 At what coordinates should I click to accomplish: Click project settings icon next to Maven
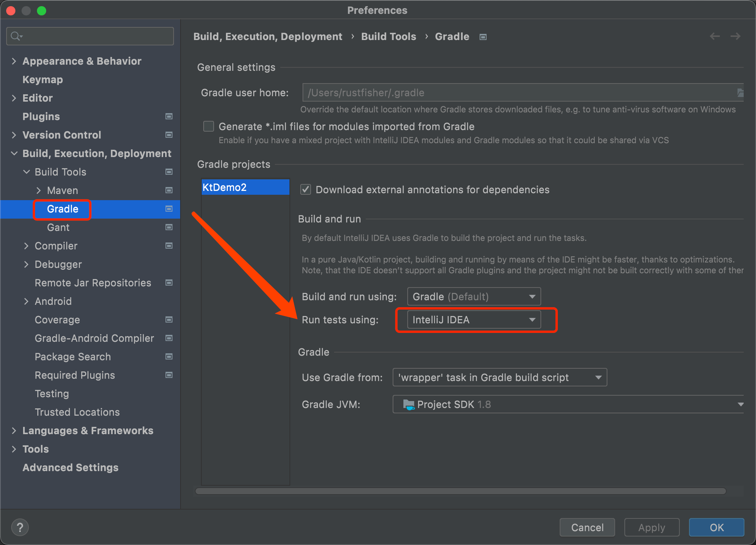pos(169,190)
